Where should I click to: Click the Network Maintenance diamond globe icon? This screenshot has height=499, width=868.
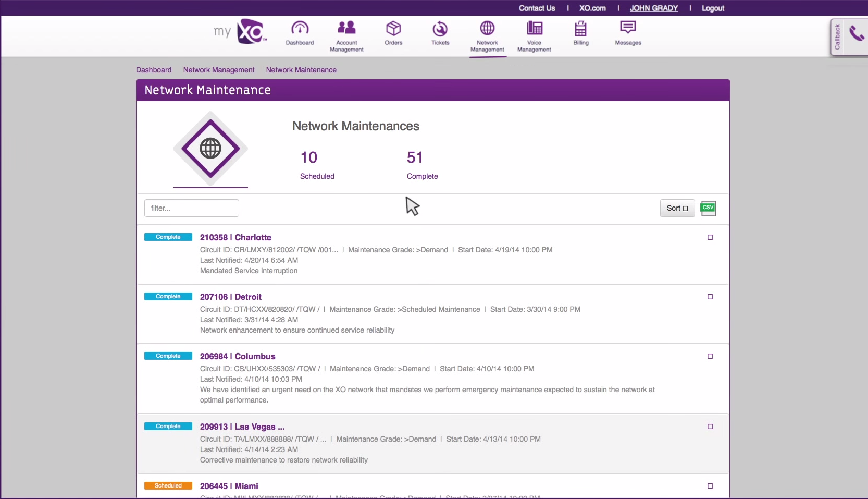click(x=210, y=149)
